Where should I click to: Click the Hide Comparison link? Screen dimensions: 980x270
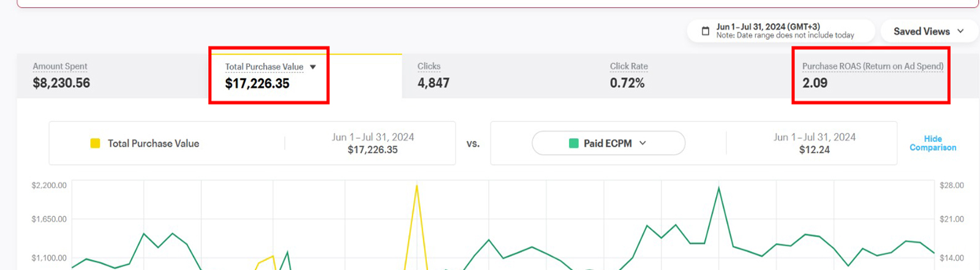[932, 143]
